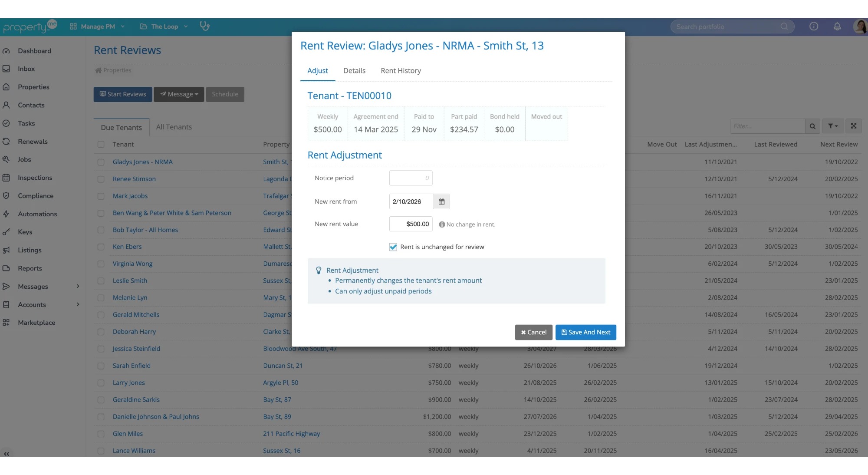
Task: Expand the Accounts sidebar submenu
Action: click(78, 304)
